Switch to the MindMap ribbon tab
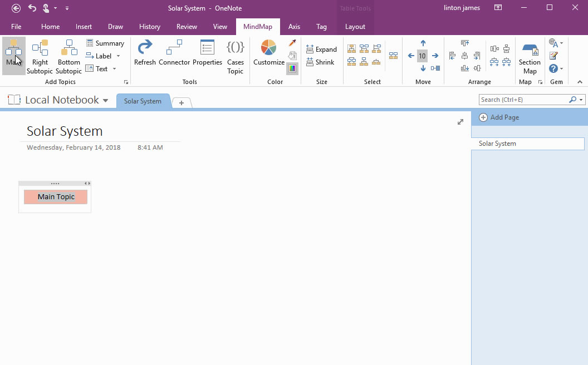The height and width of the screenshot is (365, 588). (x=258, y=26)
